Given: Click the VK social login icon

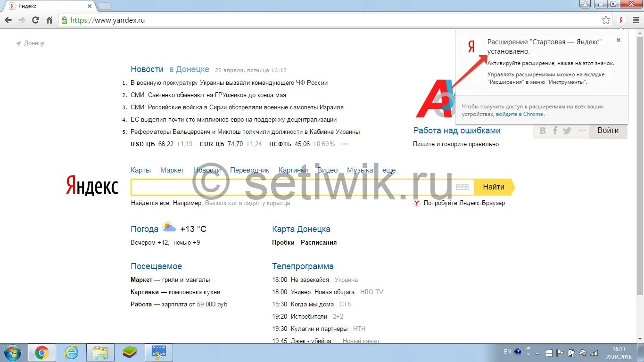Looking at the screenshot, I should pos(543,131).
